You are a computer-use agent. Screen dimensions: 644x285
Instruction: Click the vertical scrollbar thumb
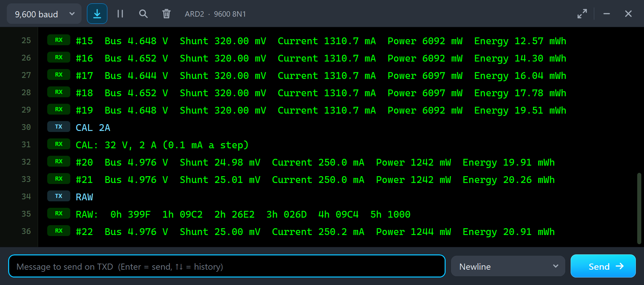(x=639, y=208)
